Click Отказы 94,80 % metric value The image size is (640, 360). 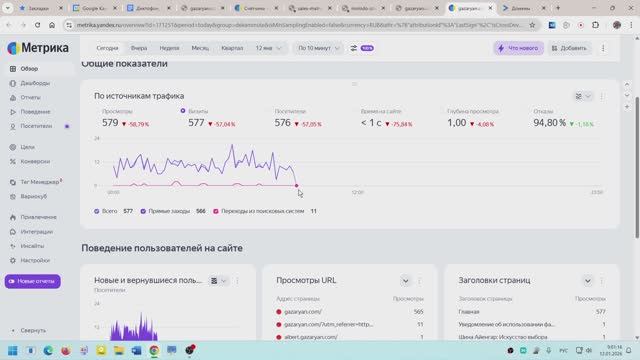click(549, 123)
